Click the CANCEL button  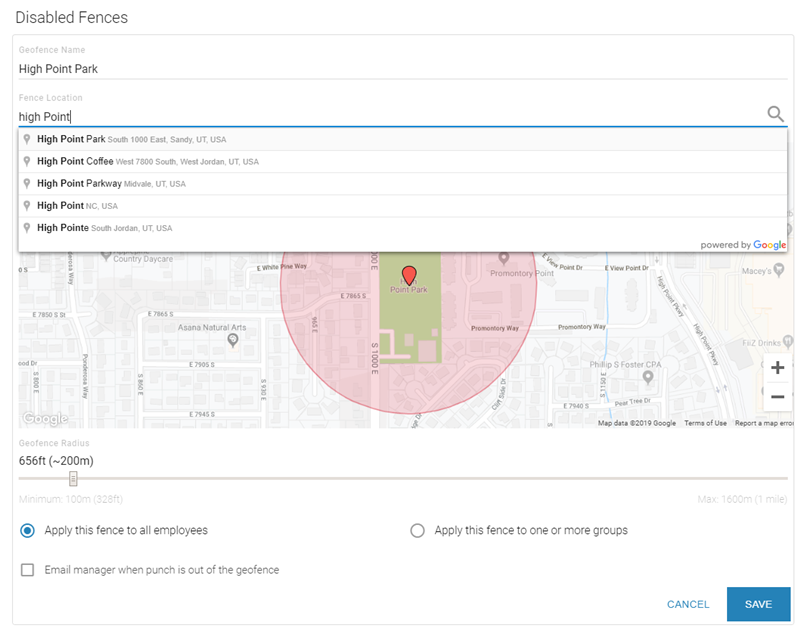[687, 604]
